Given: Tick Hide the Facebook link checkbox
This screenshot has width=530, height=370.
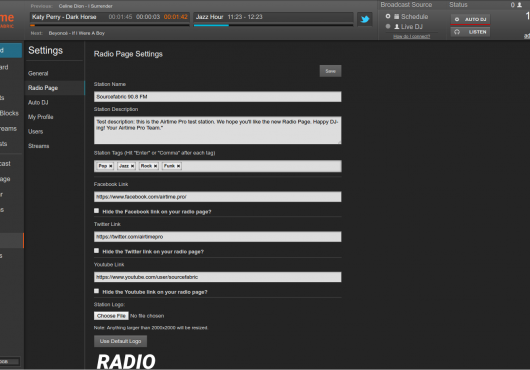Looking at the screenshot, I should coord(96,211).
